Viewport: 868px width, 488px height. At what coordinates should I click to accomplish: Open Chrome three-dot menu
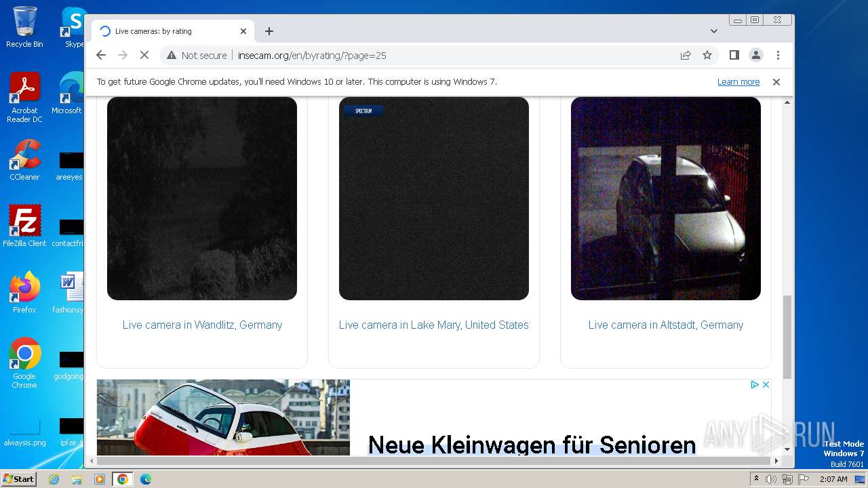point(778,56)
